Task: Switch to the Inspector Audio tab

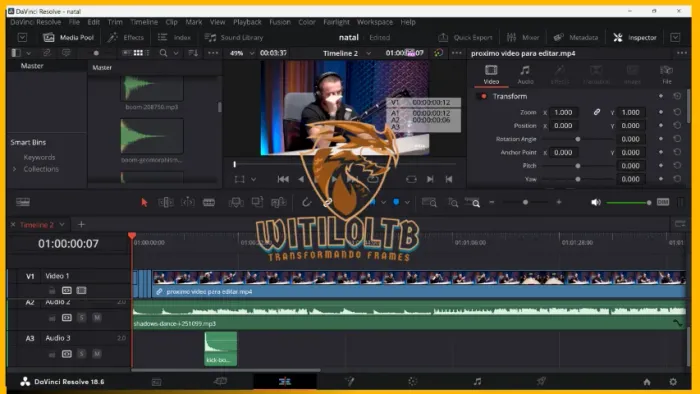Action: click(x=525, y=75)
